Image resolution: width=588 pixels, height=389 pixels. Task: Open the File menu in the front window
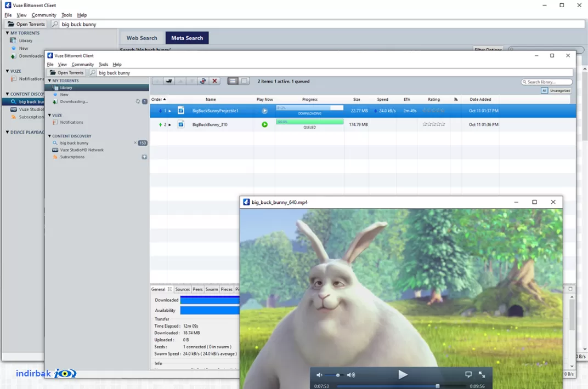(50, 65)
